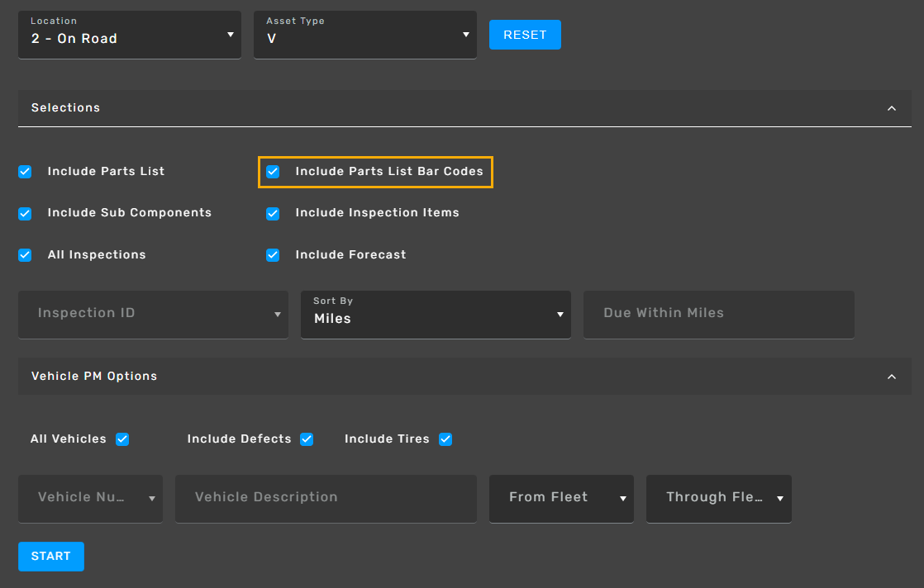Uncheck the All Vehicles checkbox
924x588 pixels.
122,439
